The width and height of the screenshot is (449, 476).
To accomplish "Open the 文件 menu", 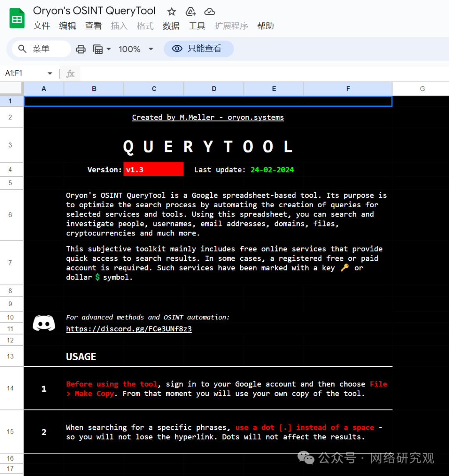I will 42,26.
